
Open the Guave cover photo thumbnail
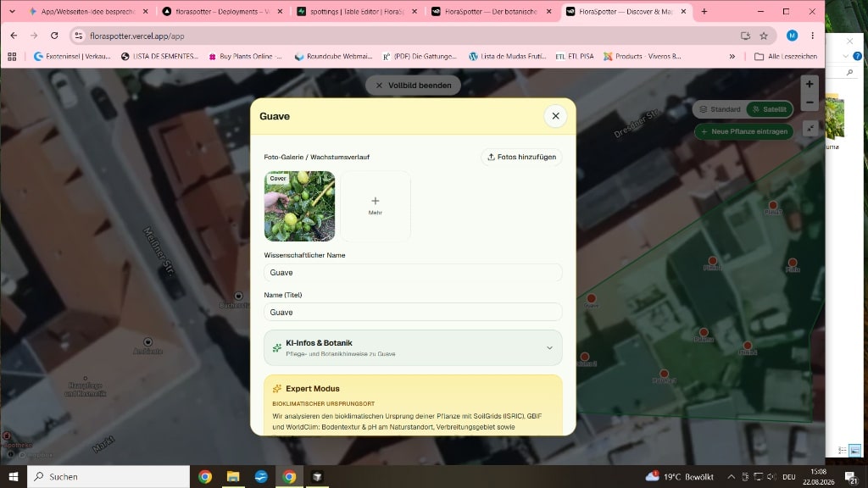coord(299,206)
